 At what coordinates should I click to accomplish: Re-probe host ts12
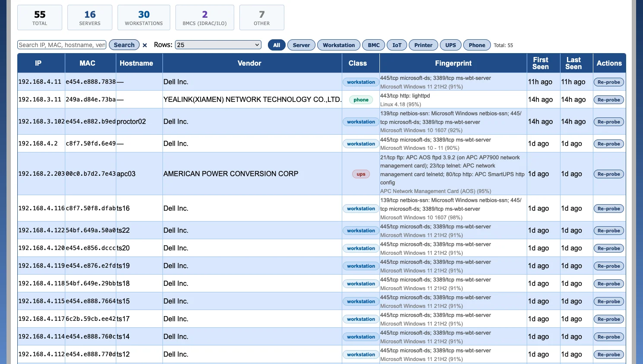(609, 355)
